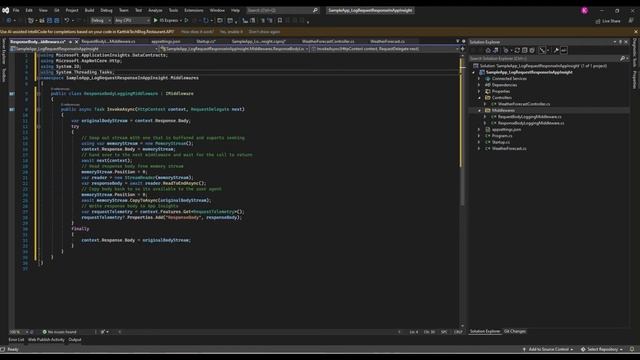Open the Tools menu
Viewport: 640px width, 360px height.
coord(173,10)
